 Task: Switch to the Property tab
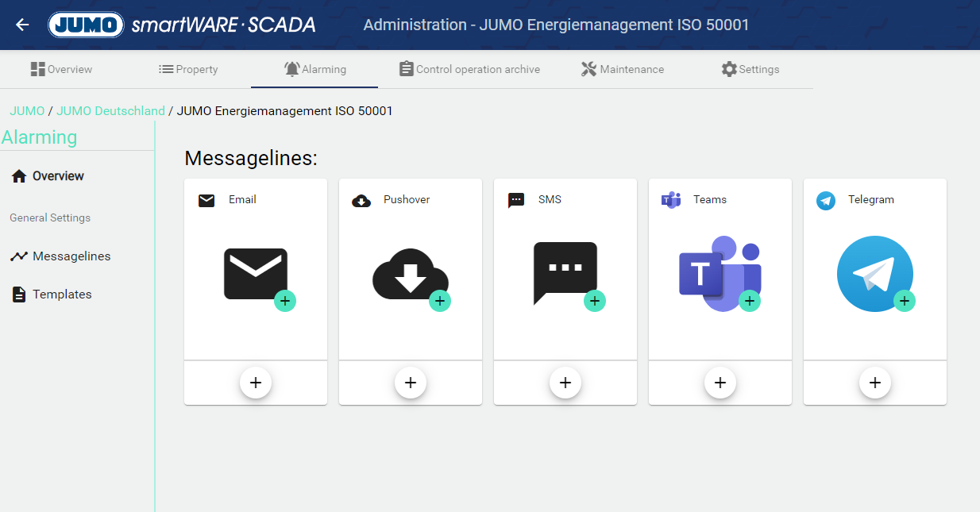click(x=188, y=69)
